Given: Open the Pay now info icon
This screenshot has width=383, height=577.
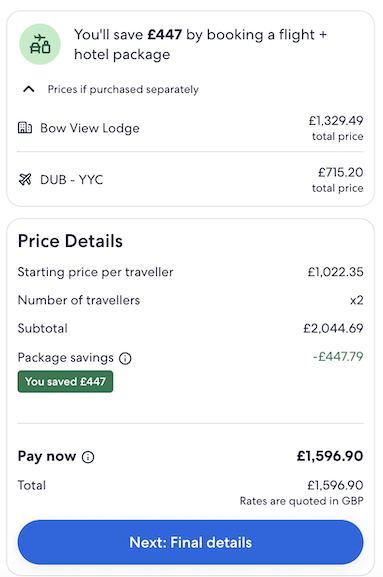Looking at the screenshot, I should pos(88,457).
